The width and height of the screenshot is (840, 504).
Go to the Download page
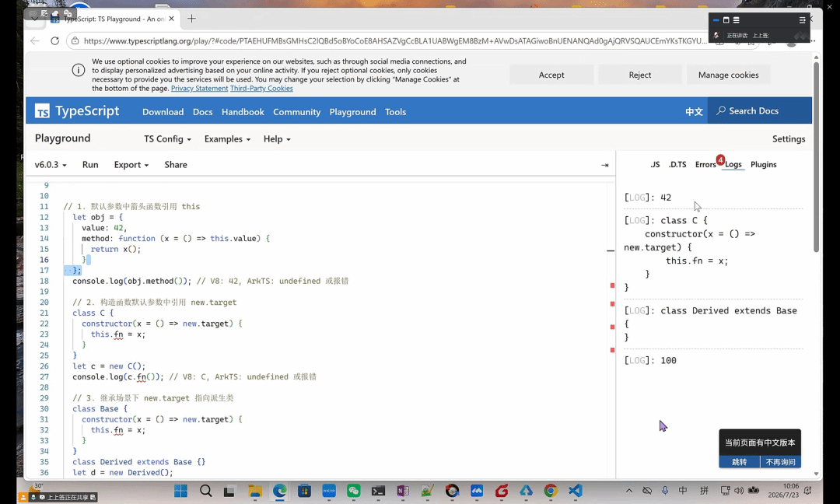(163, 112)
